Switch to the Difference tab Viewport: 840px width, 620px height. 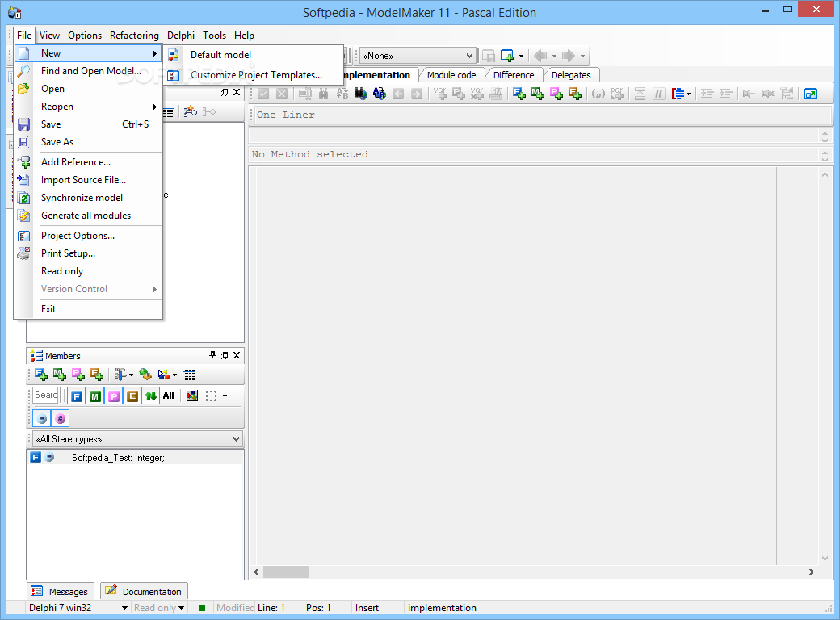[x=513, y=75]
